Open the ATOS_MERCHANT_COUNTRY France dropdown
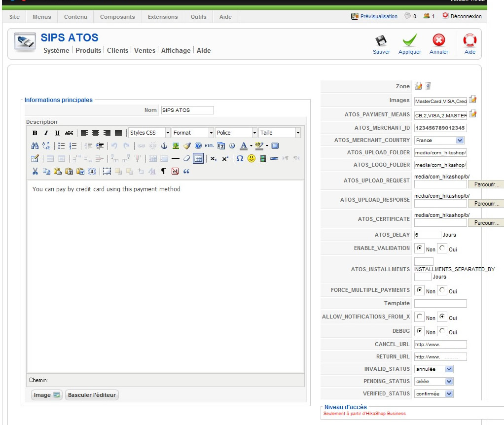This screenshot has height=425, width=504. point(439,141)
